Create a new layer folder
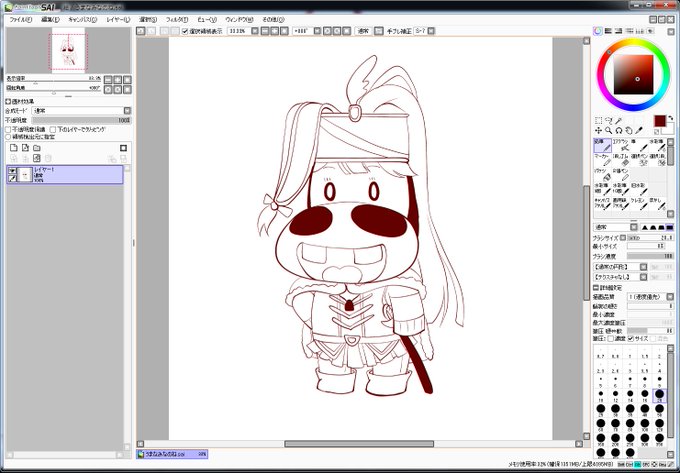Image resolution: width=680 pixels, height=473 pixels. [37, 148]
